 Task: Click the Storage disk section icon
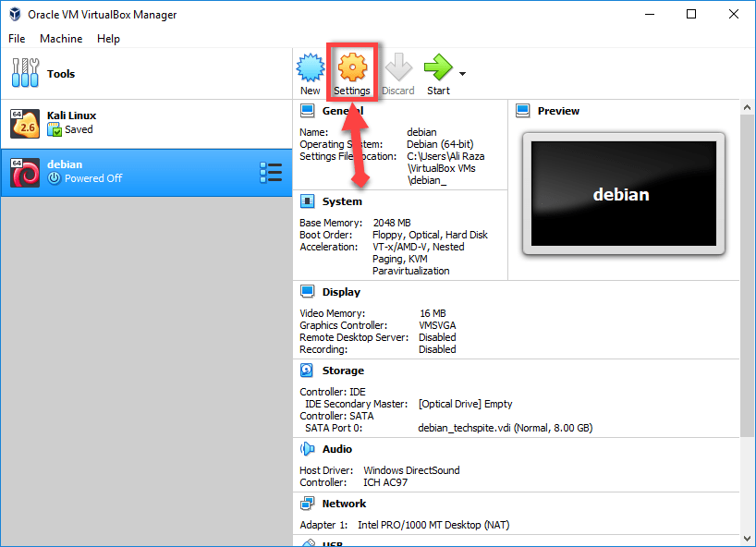pyautogui.click(x=308, y=371)
